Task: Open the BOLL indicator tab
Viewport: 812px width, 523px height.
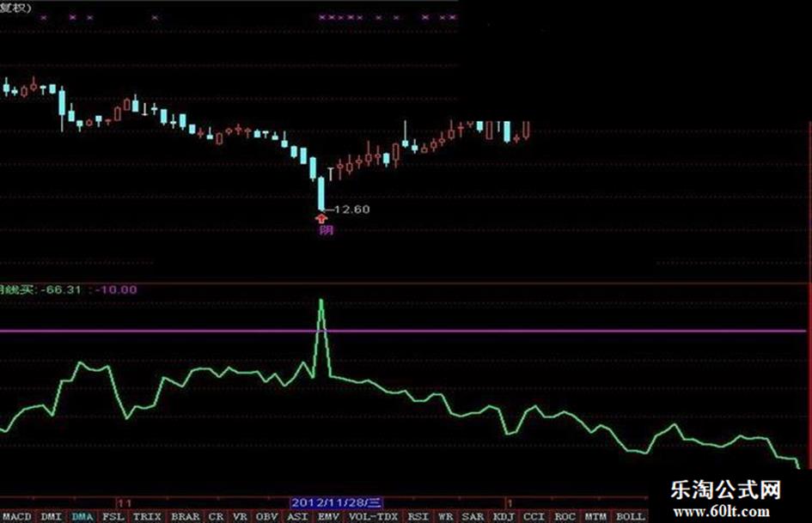Action: [x=630, y=516]
